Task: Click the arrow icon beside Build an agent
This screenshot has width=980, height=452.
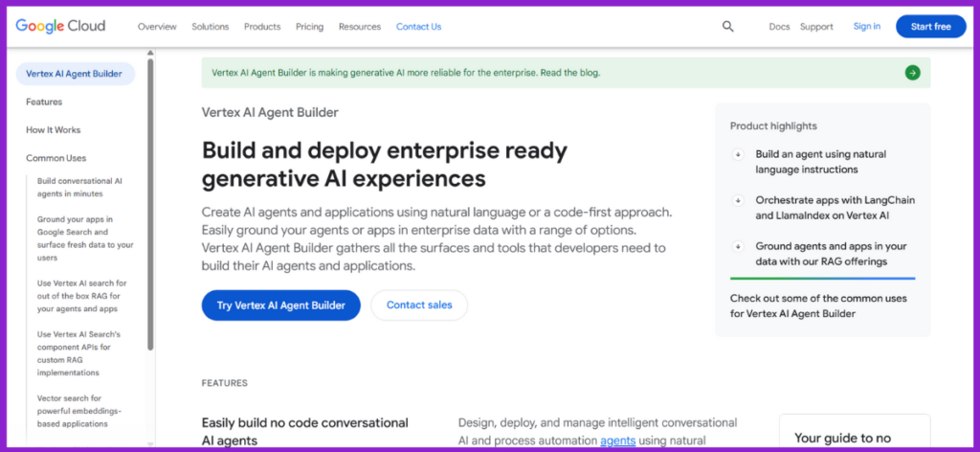Action: tap(738, 154)
